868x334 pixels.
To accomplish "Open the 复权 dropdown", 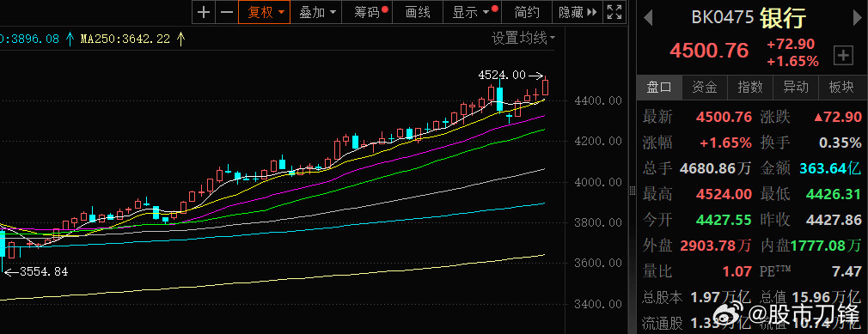I will pos(265,12).
